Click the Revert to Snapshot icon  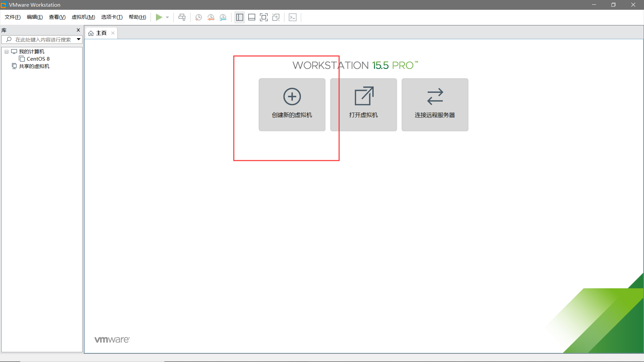click(x=211, y=17)
